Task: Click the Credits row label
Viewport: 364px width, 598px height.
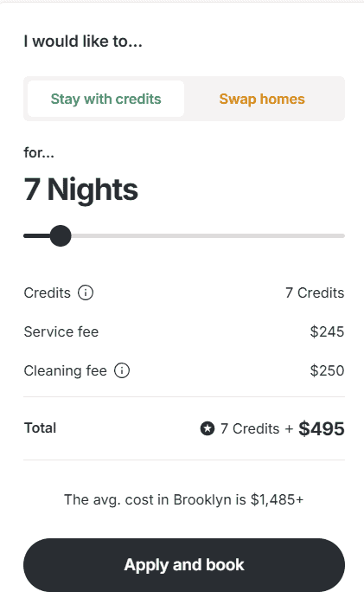Action: pos(48,293)
